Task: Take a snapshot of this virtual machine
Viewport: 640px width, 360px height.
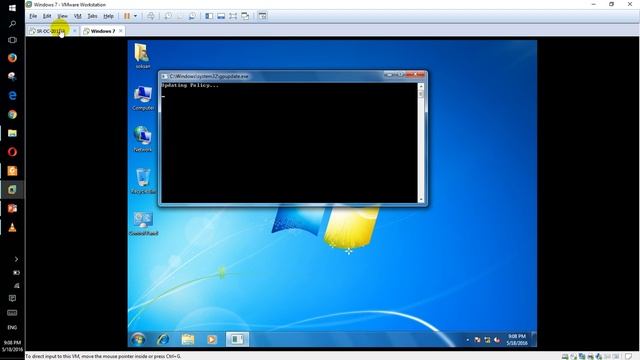Action: click(167, 16)
